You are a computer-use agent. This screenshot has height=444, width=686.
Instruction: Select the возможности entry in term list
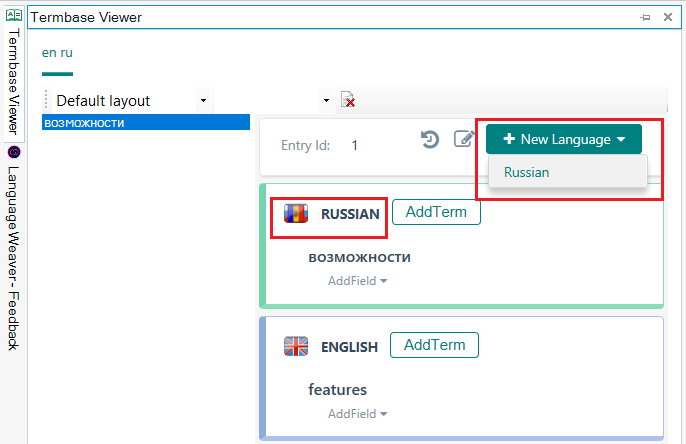pyautogui.click(x=145, y=122)
